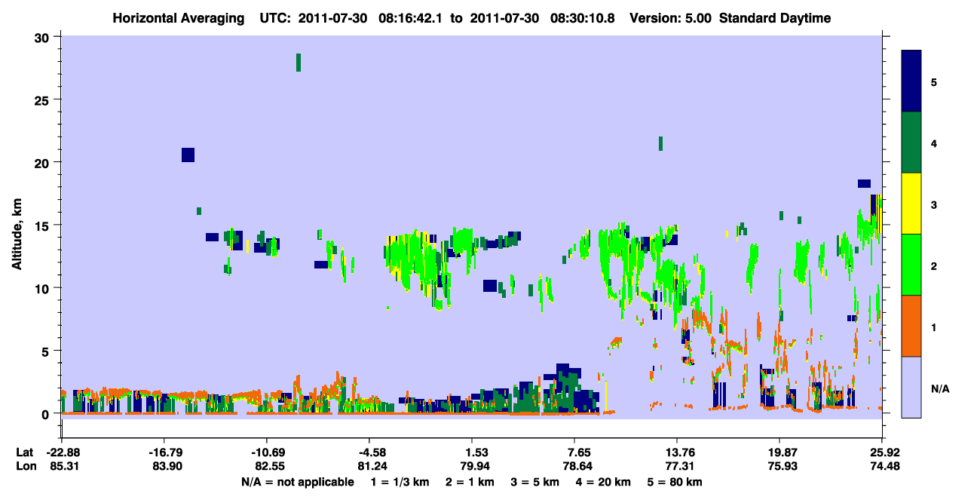Click the latitude value -22.88

63,452
